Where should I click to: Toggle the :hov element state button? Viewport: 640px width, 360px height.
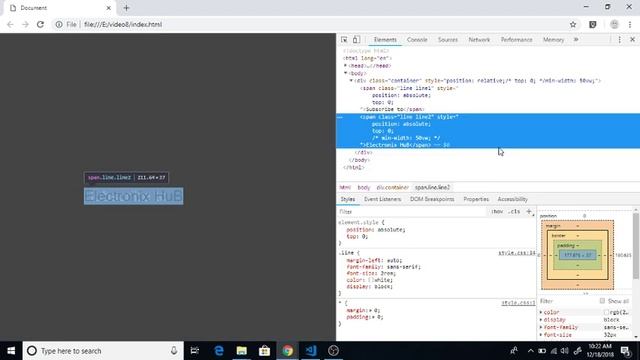point(497,211)
